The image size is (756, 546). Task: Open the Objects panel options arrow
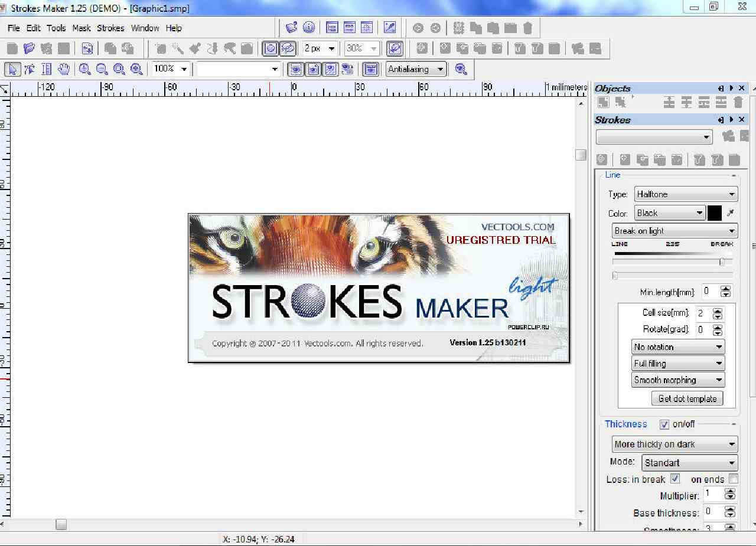(x=732, y=89)
